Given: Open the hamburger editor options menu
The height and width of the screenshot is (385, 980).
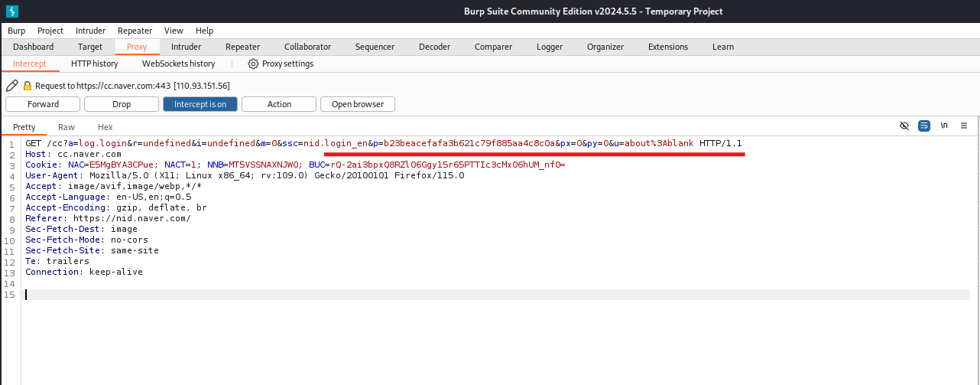Looking at the screenshot, I should 964,126.
